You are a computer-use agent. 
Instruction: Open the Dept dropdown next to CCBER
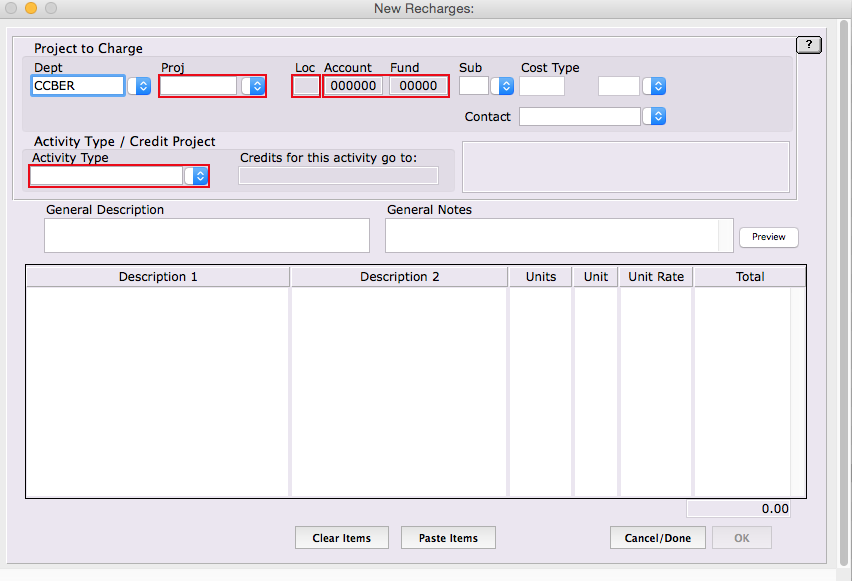(142, 86)
